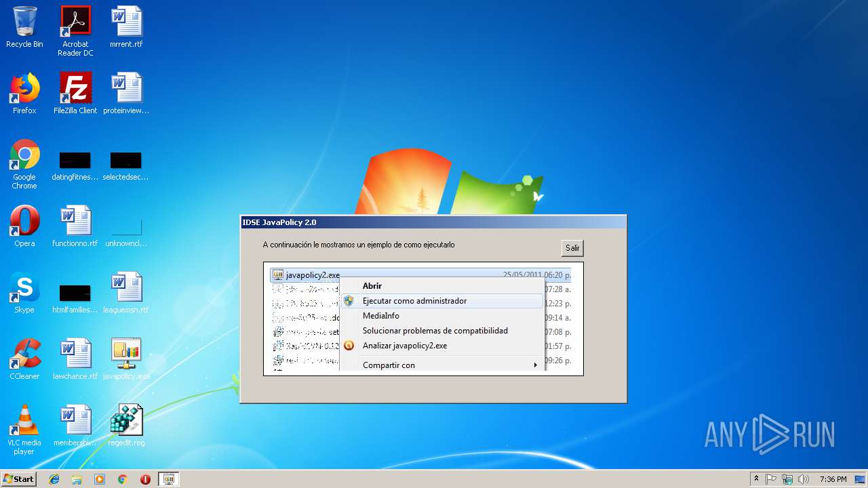Open the Compartir con submenu
The width and height of the screenshot is (868, 488).
(441, 365)
